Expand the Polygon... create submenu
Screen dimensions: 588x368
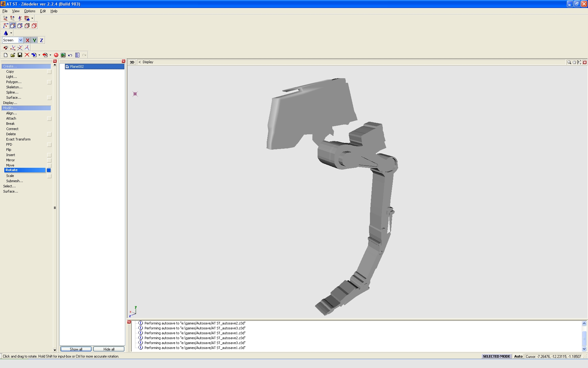click(x=14, y=82)
